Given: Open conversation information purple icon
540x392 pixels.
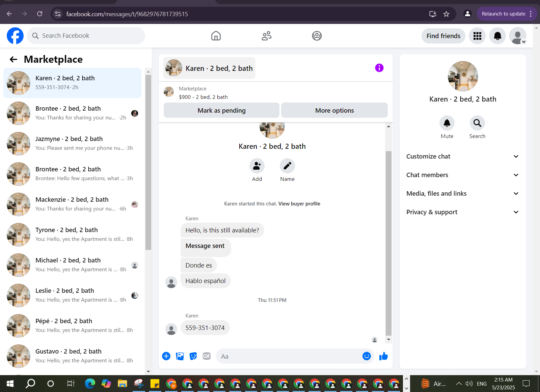Looking at the screenshot, I should tap(379, 68).
